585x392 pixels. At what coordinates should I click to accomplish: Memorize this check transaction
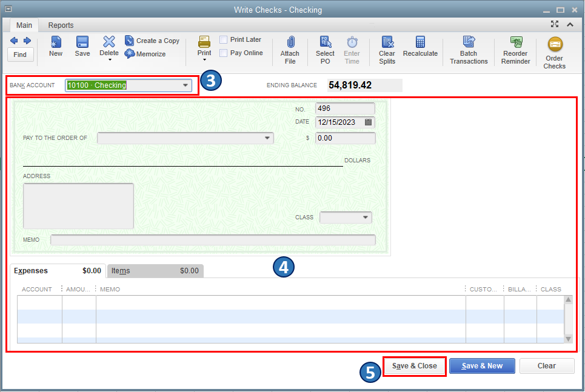point(145,54)
